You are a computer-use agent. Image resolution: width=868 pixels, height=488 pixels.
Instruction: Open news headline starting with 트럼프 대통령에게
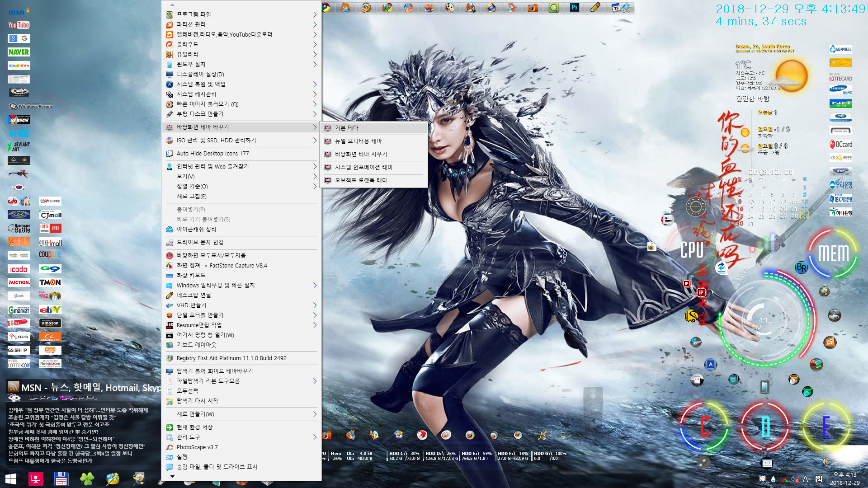pos(50,460)
